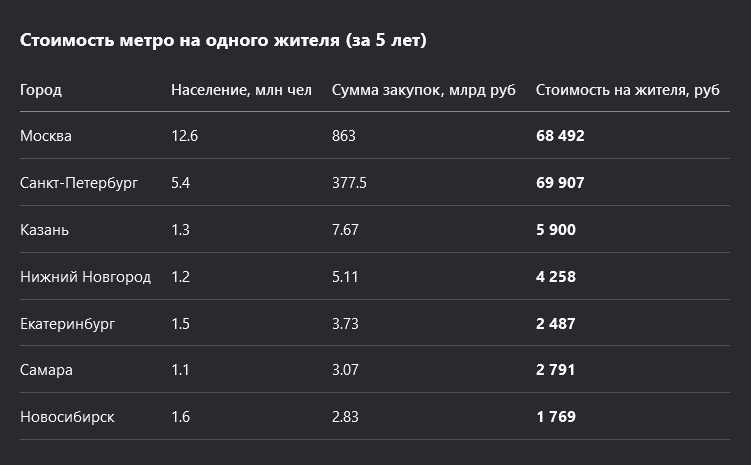Image resolution: width=751 pixels, height=465 pixels.
Task: Select the purchase sum value 863
Action: (344, 136)
